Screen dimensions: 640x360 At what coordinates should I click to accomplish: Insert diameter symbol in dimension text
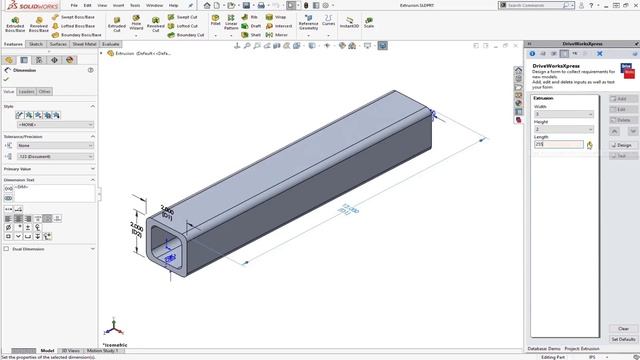click(x=8, y=227)
